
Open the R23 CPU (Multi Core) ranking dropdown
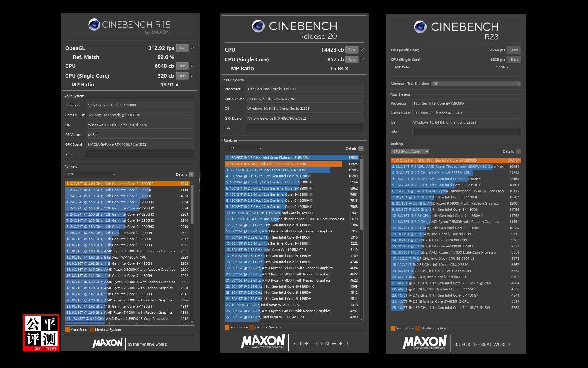click(410, 151)
